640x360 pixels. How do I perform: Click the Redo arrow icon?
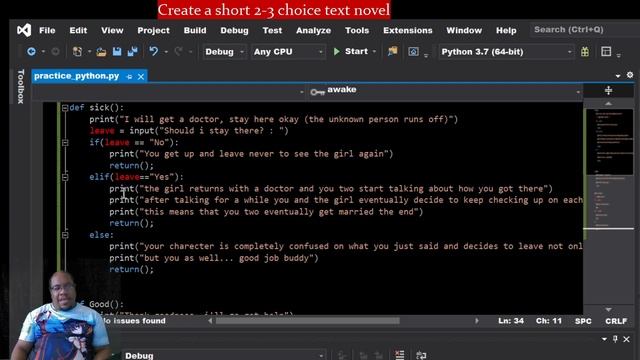pyautogui.click(x=178, y=51)
